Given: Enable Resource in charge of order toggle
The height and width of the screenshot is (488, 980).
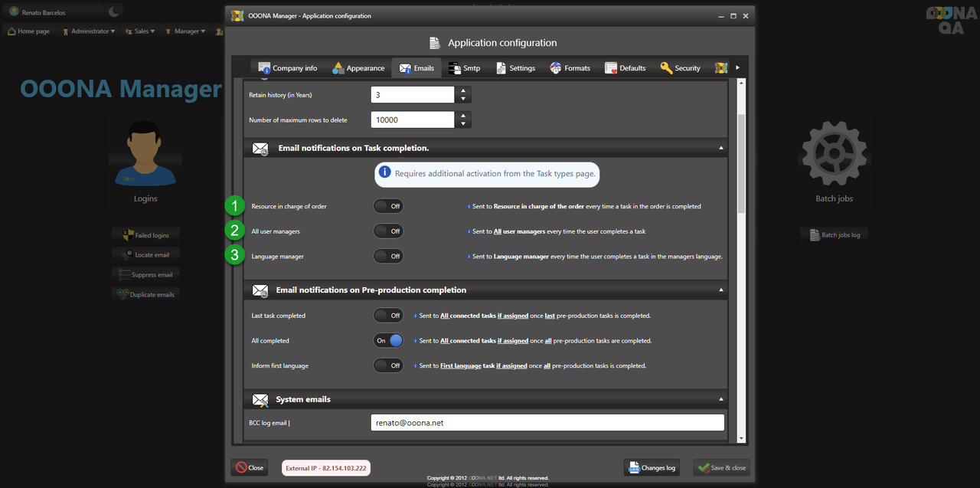Looking at the screenshot, I should (387, 206).
